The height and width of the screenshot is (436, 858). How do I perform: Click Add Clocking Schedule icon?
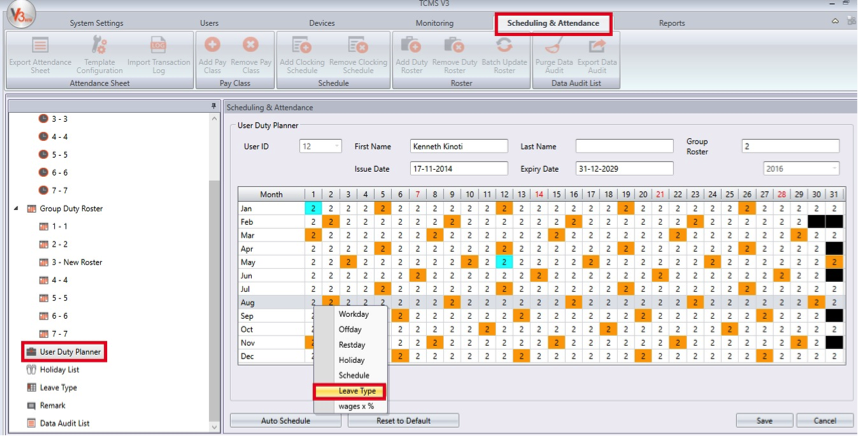pyautogui.click(x=302, y=45)
